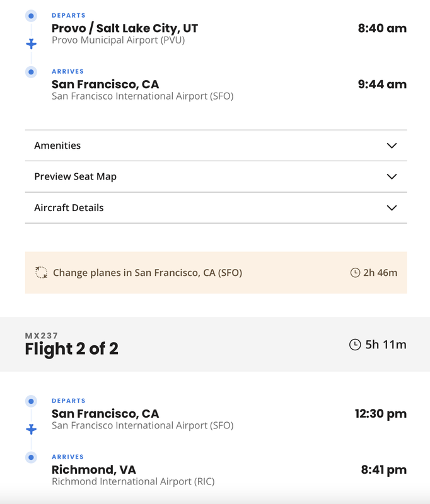Open the Amenities row label
430x504 pixels.
pos(57,146)
